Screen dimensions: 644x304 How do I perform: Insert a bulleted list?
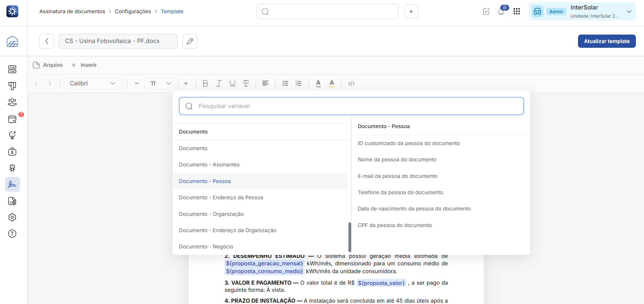[285, 83]
